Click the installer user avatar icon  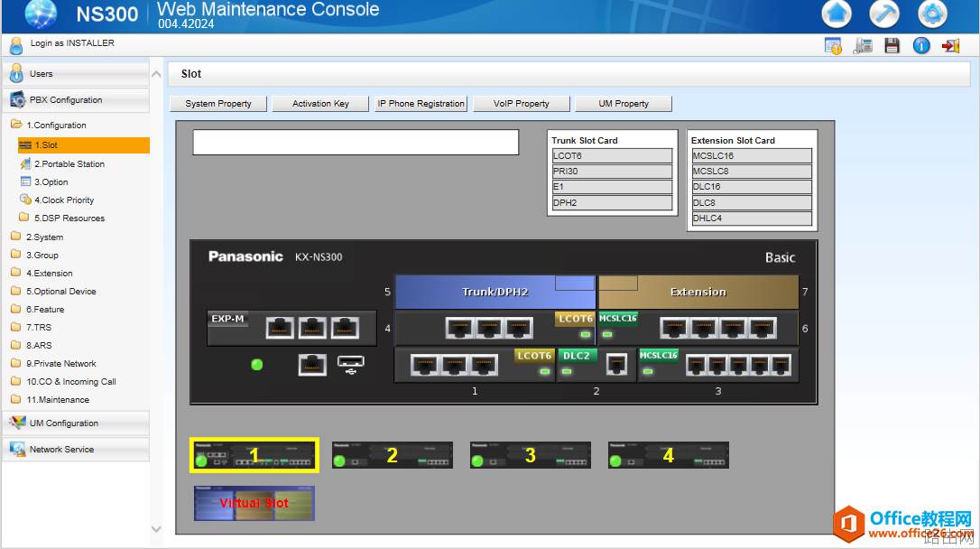pos(16,45)
